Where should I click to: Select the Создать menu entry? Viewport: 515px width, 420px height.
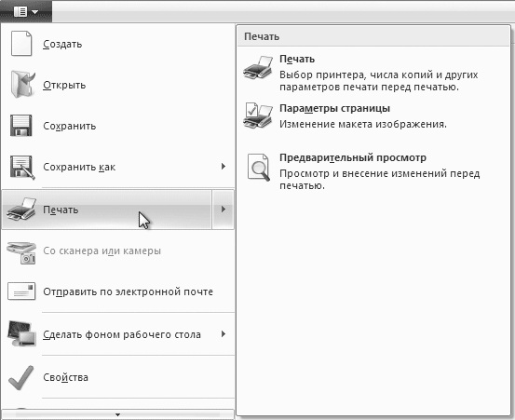pyautogui.click(x=117, y=44)
